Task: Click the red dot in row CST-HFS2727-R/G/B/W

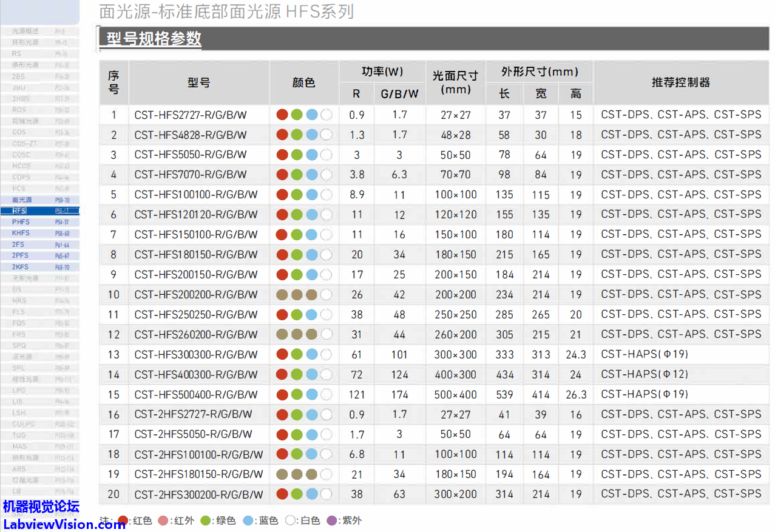Action: point(282,115)
